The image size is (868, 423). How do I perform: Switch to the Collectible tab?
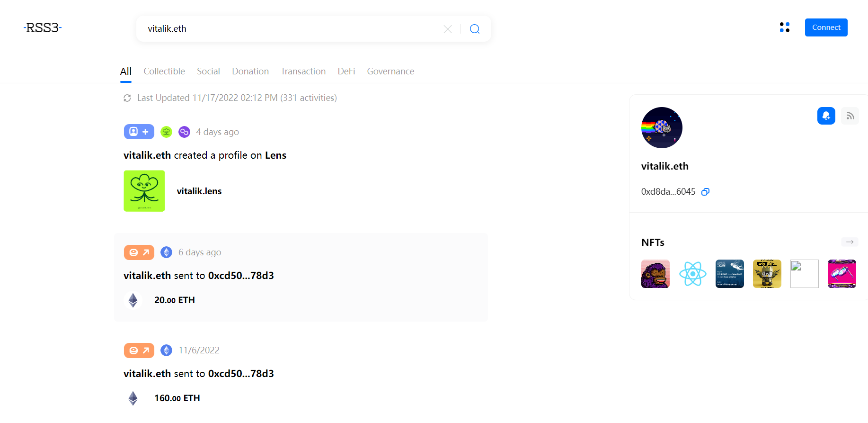pos(164,72)
